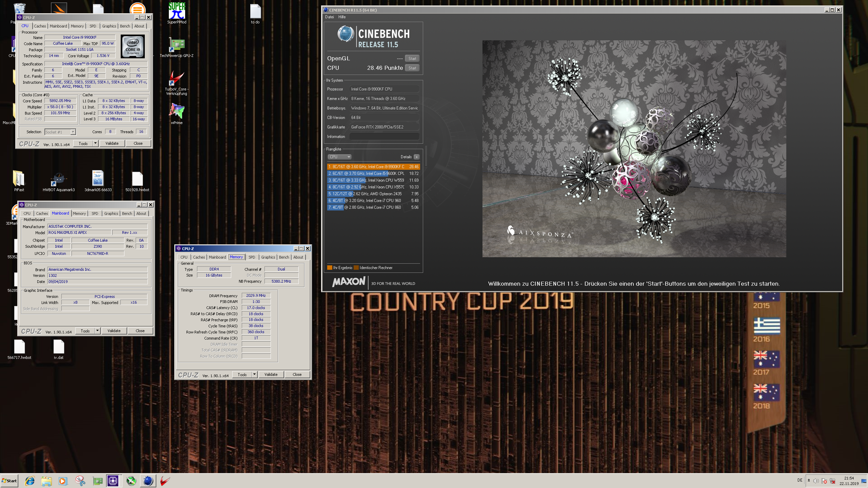Image resolution: width=868 pixels, height=488 pixels.
Task: Open Tools dropdown arrow in Mainboard CPU-Z window
Action: pyautogui.click(x=97, y=331)
